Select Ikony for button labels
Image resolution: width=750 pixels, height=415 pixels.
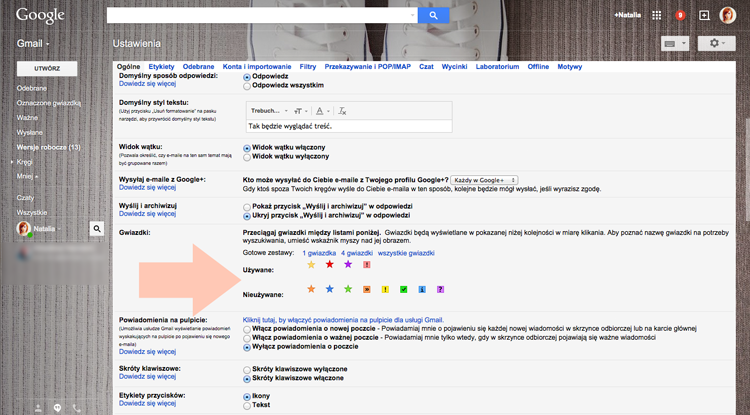pyautogui.click(x=247, y=397)
